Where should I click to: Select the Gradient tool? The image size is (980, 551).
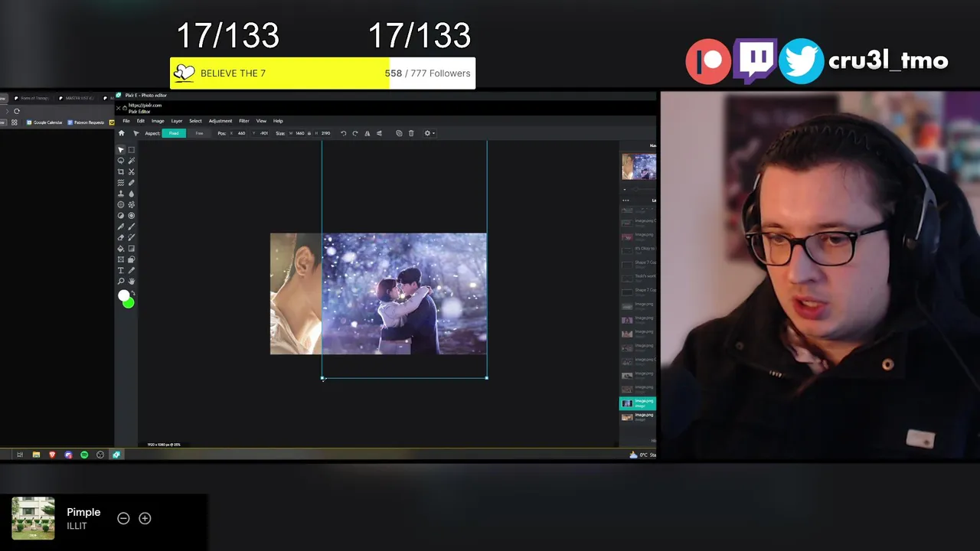132,249
